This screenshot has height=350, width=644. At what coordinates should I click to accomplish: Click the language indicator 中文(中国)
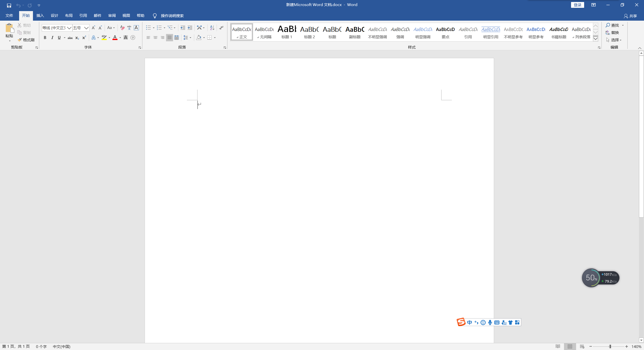pos(62,347)
